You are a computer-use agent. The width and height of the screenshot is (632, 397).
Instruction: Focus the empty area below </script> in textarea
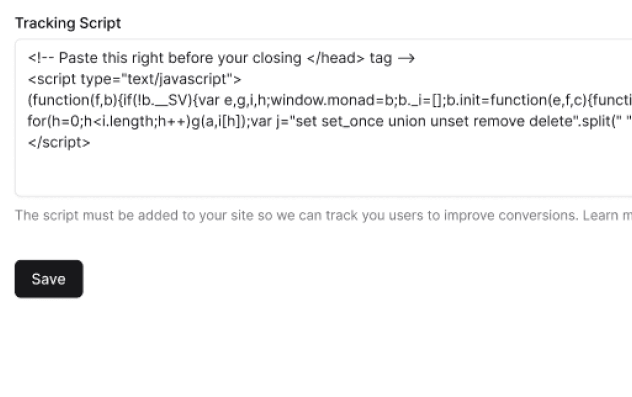pos(324,171)
